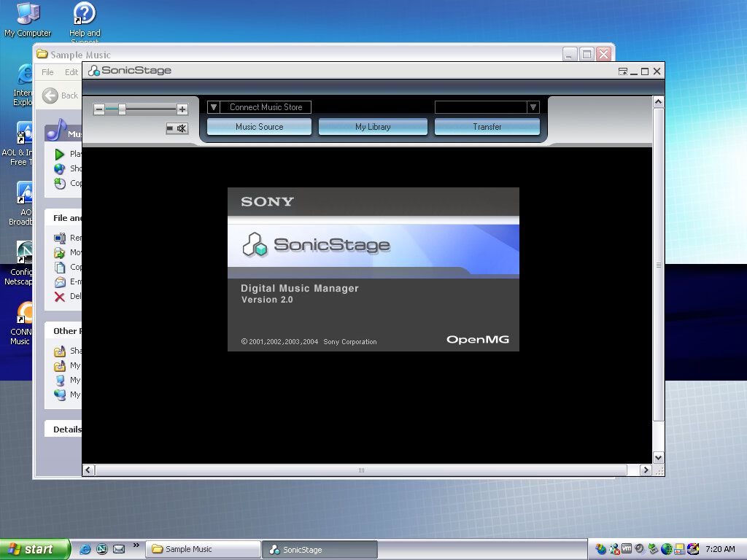This screenshot has width=747, height=560.
Task: Expand the quick launch overflow chevron
Action: (136, 545)
